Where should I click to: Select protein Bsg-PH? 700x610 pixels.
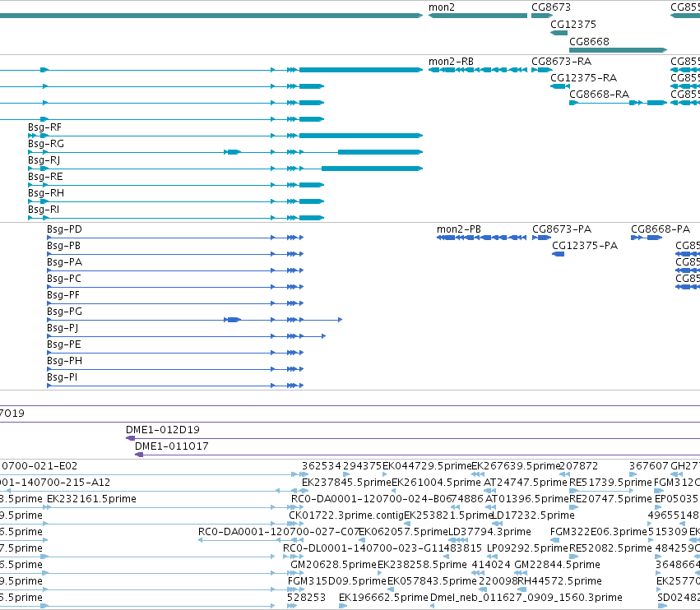coord(64,361)
